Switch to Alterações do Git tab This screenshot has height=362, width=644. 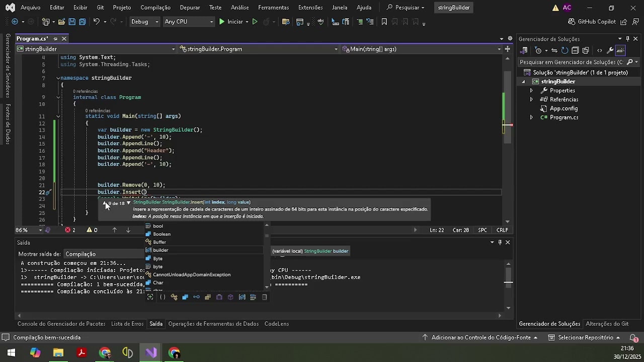[607, 324]
